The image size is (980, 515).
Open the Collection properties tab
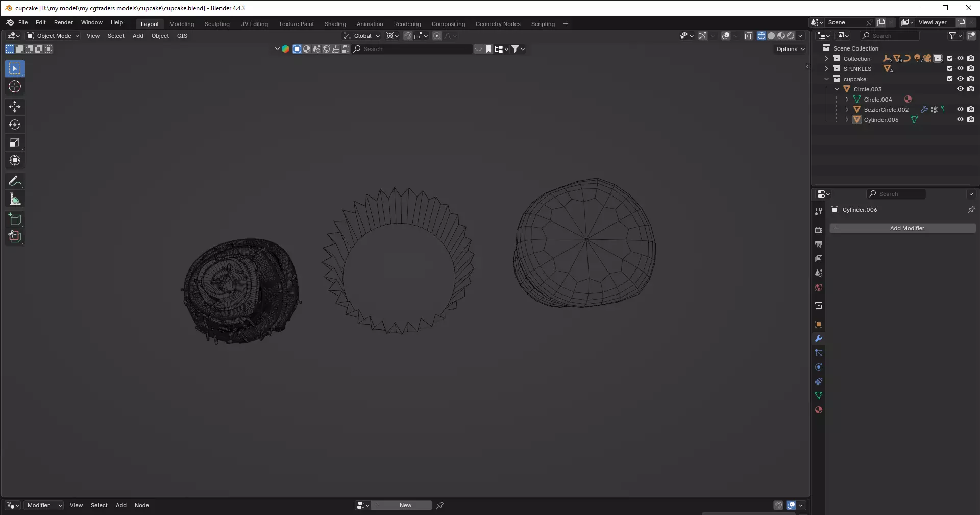click(819, 306)
